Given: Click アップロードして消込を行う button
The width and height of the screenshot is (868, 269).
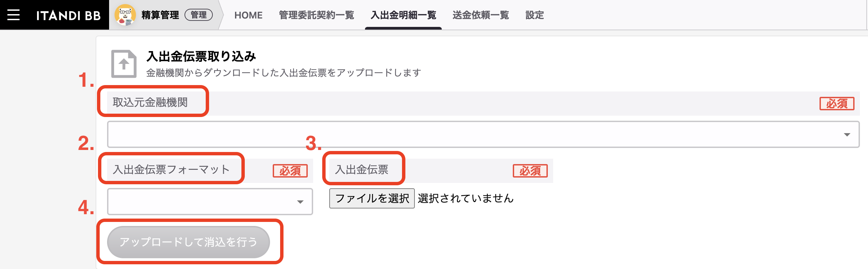Looking at the screenshot, I should pos(188,242).
